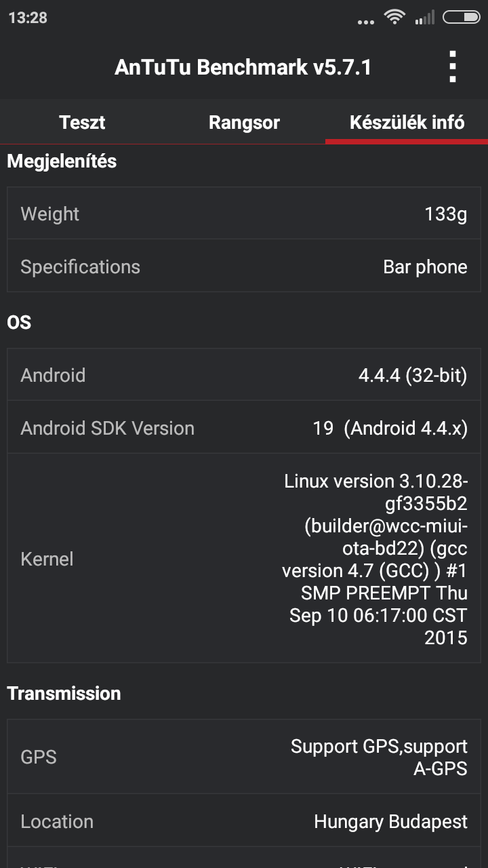Tap the status bar notification dots
This screenshot has height=868, width=488.
365,21
